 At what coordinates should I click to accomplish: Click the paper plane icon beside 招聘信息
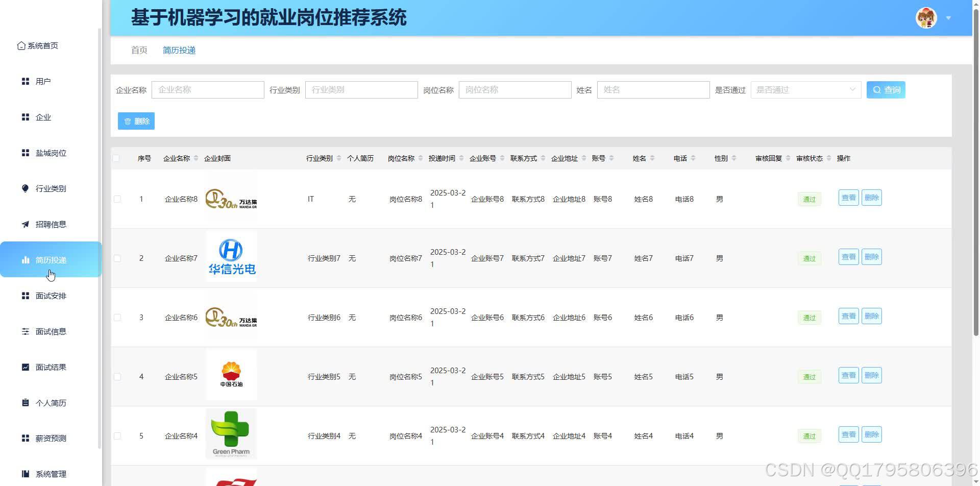click(26, 224)
